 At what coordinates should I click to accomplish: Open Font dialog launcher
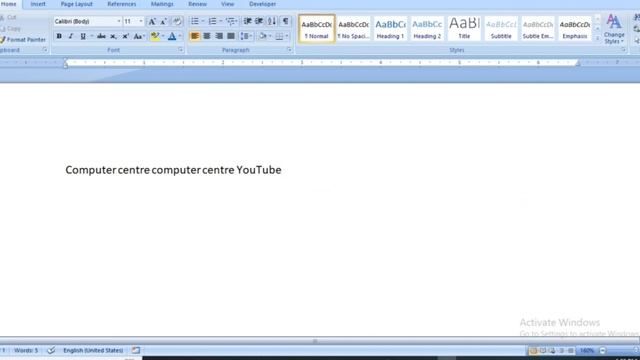point(180,50)
